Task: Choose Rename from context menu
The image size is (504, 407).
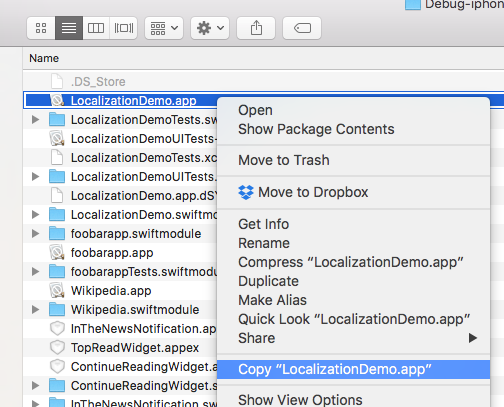Action: tap(353, 243)
